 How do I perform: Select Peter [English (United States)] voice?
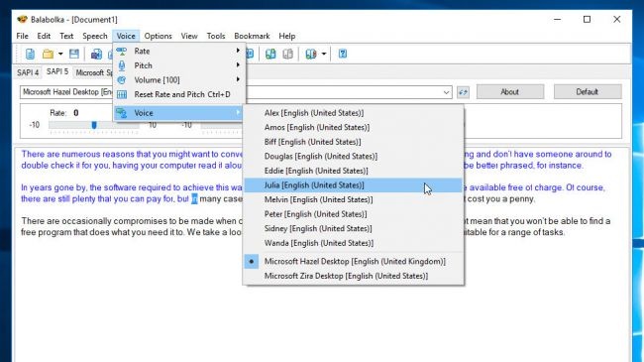354,214
